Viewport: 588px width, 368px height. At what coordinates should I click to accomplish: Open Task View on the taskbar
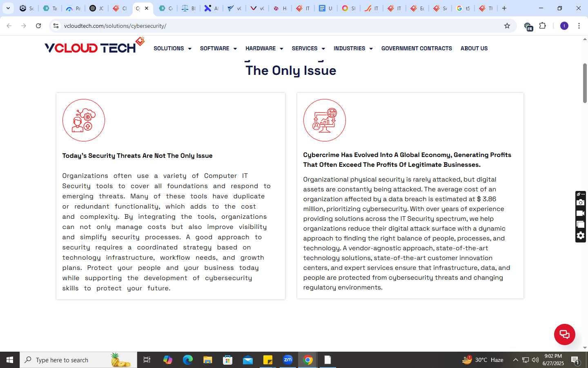coord(147,360)
